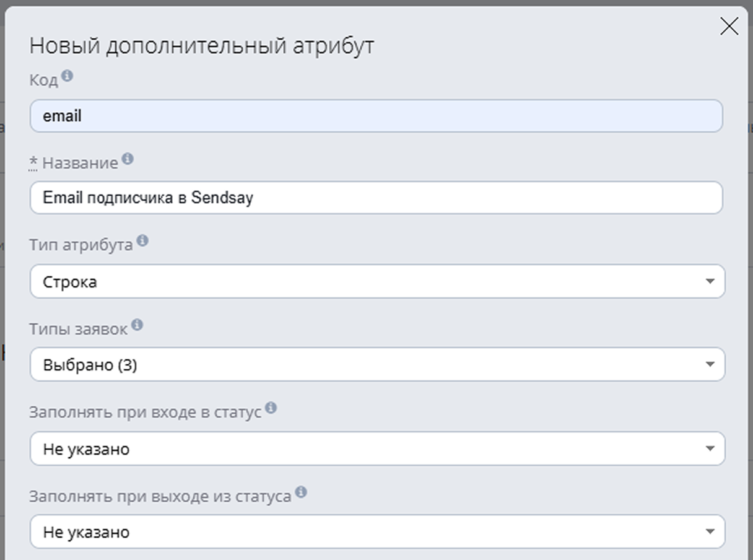753x560 pixels.
Task: Click the Название required field label
Action: (79, 163)
